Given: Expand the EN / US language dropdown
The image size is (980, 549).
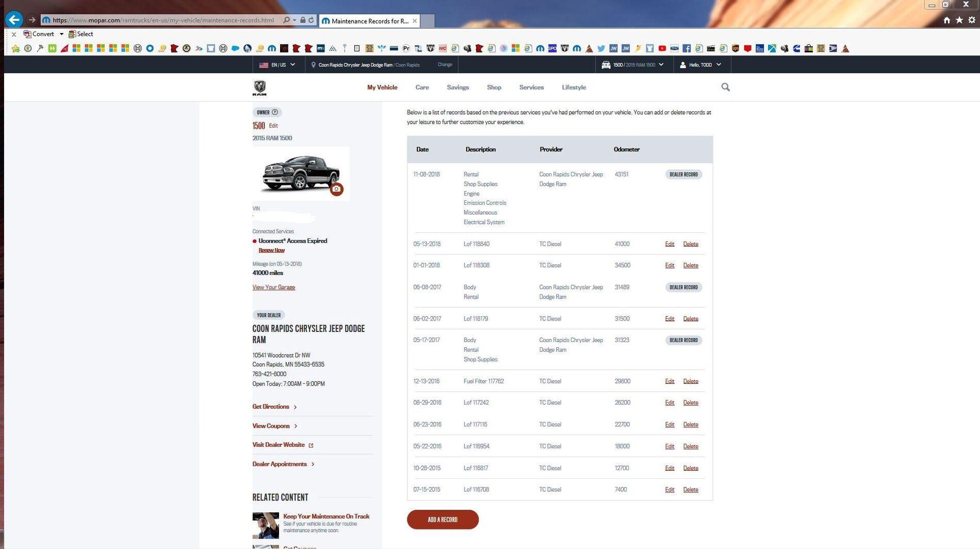Looking at the screenshot, I should [277, 65].
